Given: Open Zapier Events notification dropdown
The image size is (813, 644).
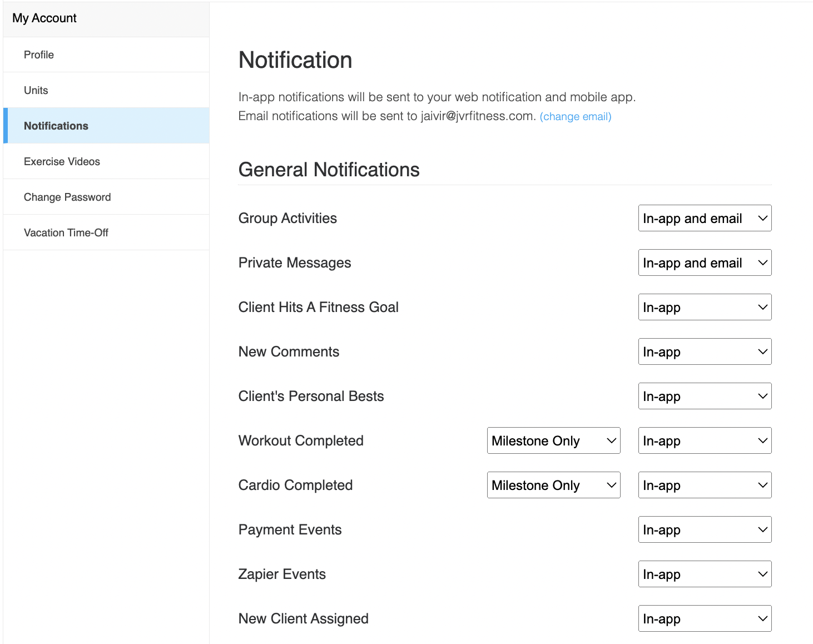Looking at the screenshot, I should point(705,574).
